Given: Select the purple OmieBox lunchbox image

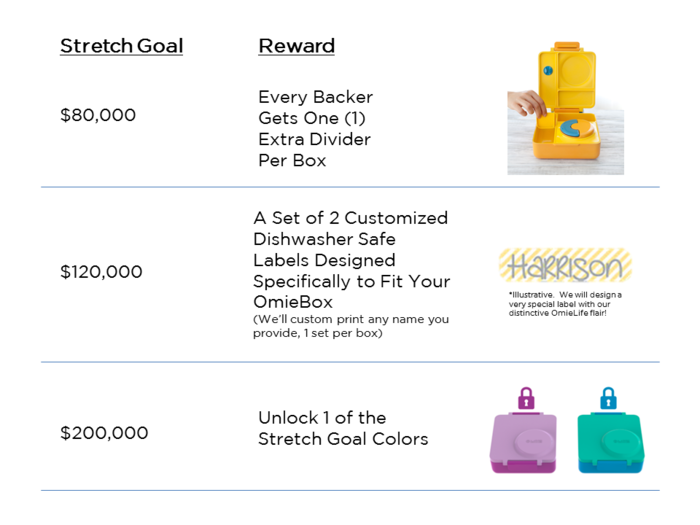Looking at the screenshot, I should [523, 442].
